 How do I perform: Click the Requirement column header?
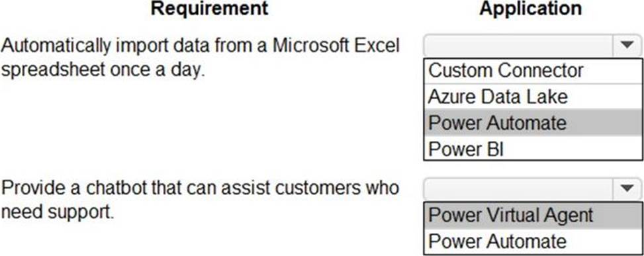[209, 9]
